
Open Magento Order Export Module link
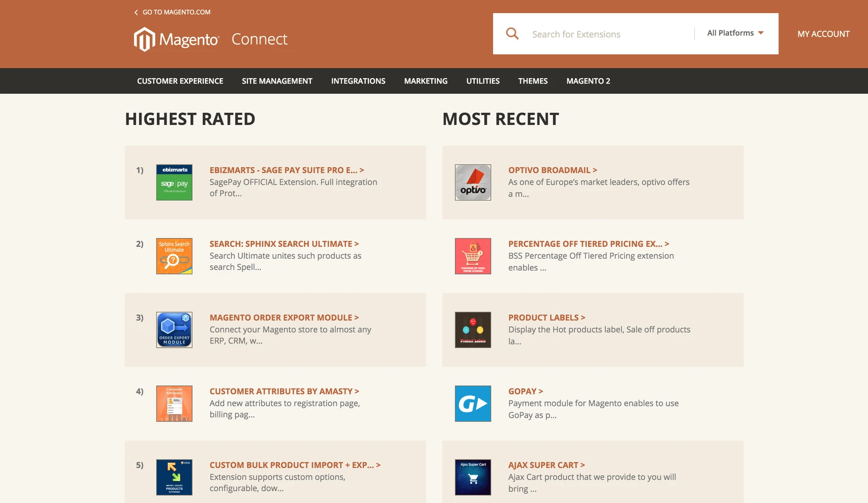pyautogui.click(x=284, y=317)
